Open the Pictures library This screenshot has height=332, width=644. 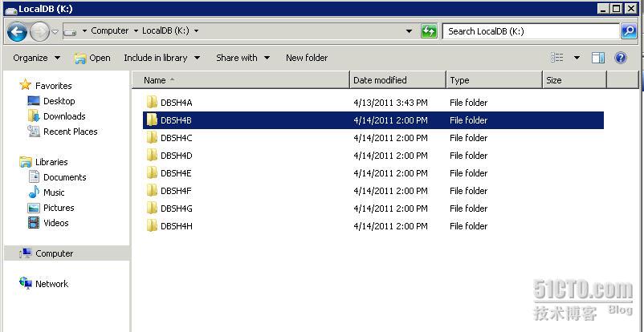59,208
